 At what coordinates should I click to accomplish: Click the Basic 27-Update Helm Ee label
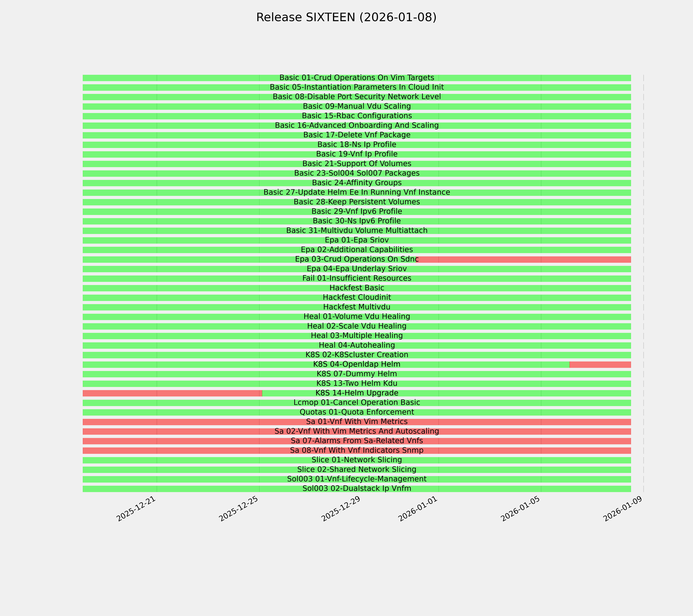(x=357, y=192)
